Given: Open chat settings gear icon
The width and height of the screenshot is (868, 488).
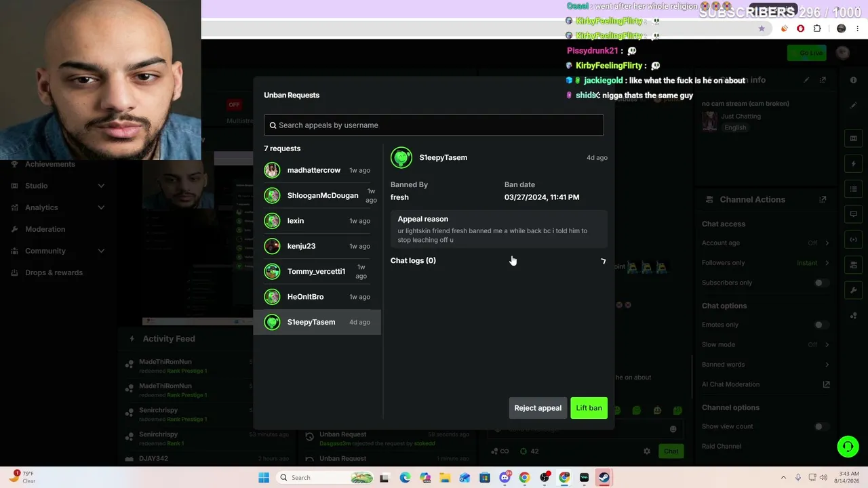Looking at the screenshot, I should [x=647, y=451].
